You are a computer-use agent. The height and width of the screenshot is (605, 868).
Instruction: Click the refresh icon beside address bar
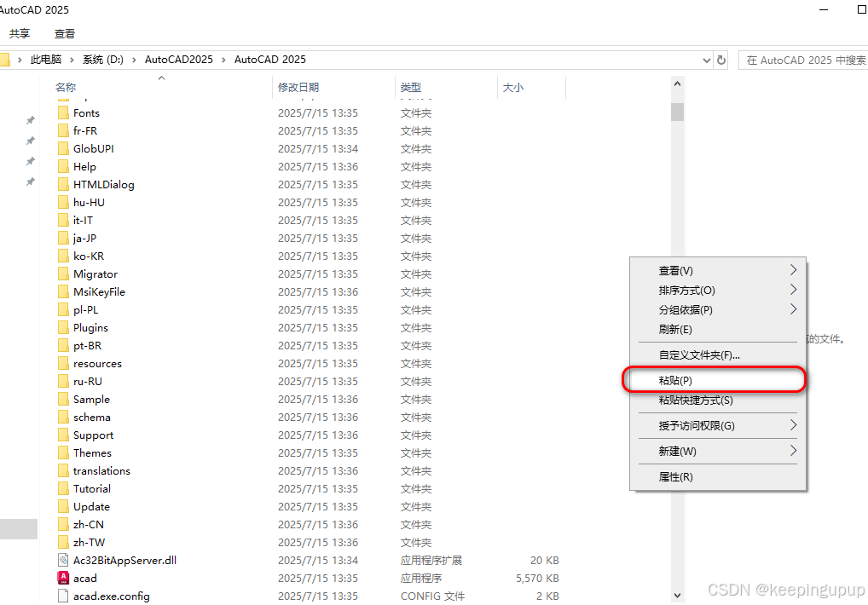tap(721, 60)
